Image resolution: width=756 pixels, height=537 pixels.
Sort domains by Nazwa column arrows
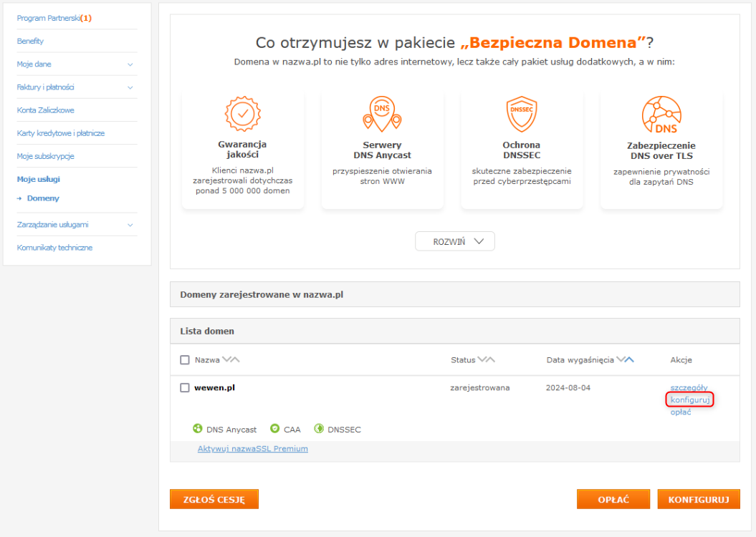pos(231,359)
